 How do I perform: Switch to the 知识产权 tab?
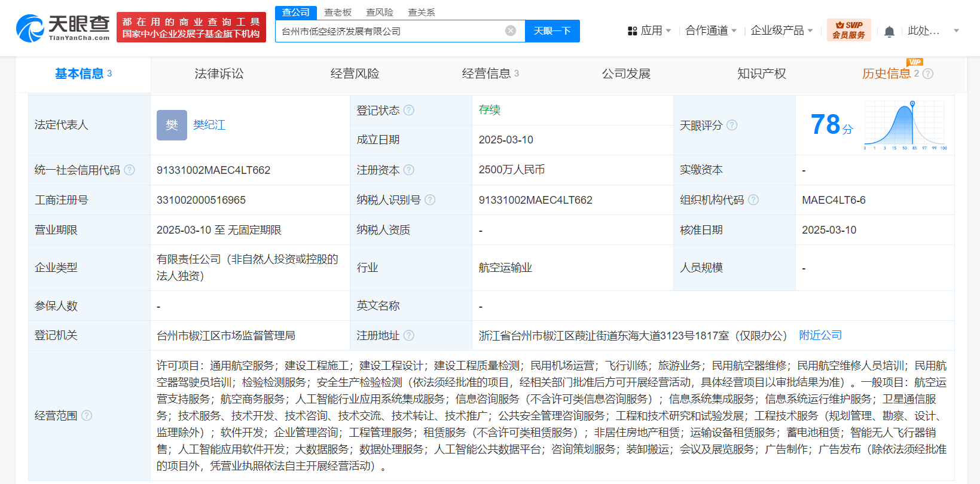click(x=761, y=73)
